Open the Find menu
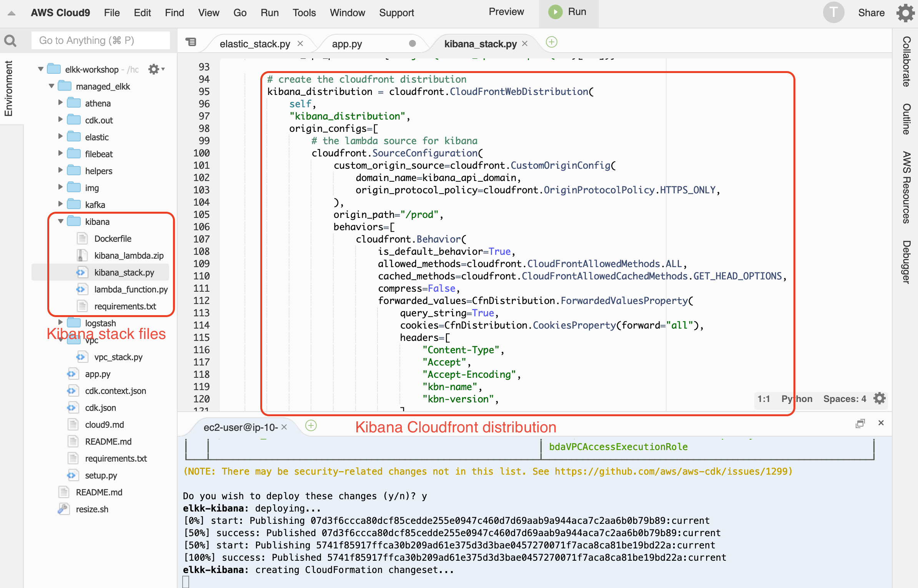918x588 pixels. pyautogui.click(x=175, y=13)
